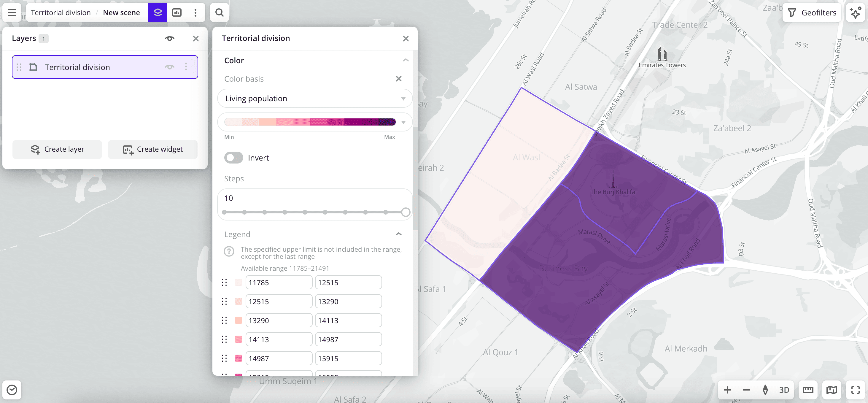Open the search magnifier tool
This screenshot has width=868, height=403.
pyautogui.click(x=219, y=12)
